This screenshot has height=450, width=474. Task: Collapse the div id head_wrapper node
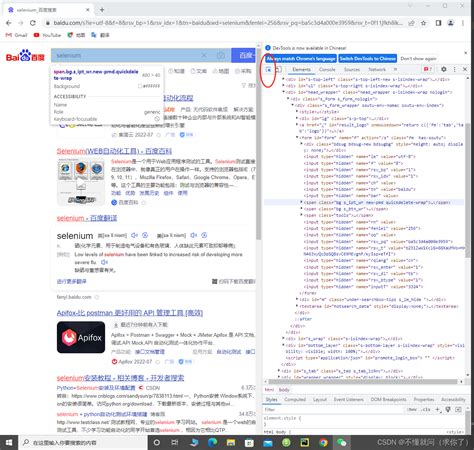tap(284, 92)
